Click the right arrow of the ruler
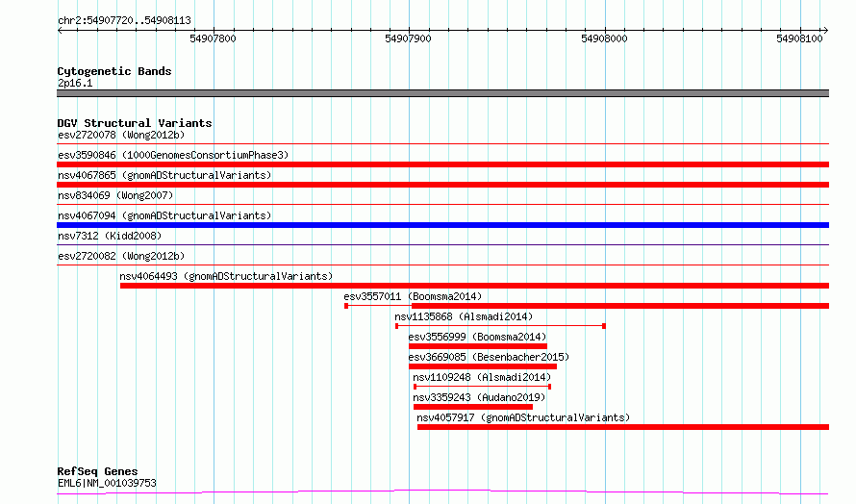Image resolution: width=856 pixels, height=504 pixels. (825, 31)
